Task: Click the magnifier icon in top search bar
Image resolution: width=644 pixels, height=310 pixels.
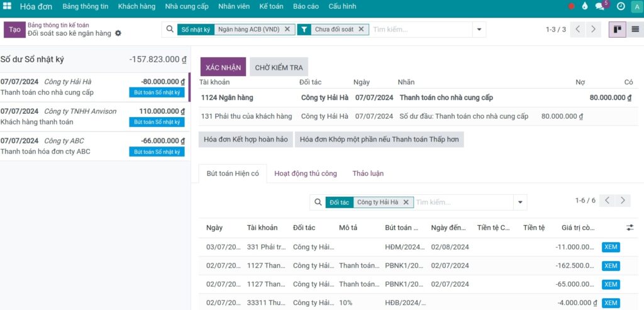Action: pyautogui.click(x=170, y=29)
